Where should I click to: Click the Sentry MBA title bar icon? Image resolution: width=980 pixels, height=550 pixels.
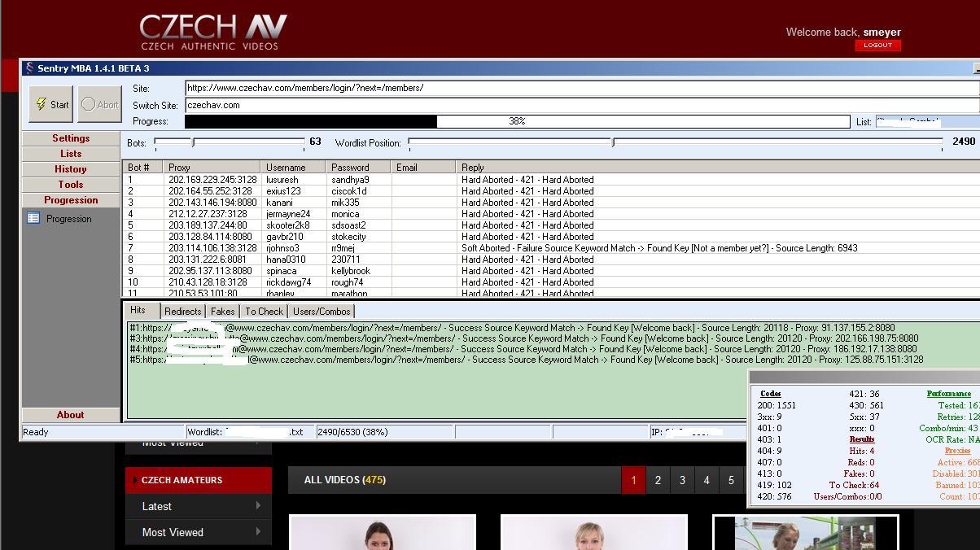(x=29, y=68)
